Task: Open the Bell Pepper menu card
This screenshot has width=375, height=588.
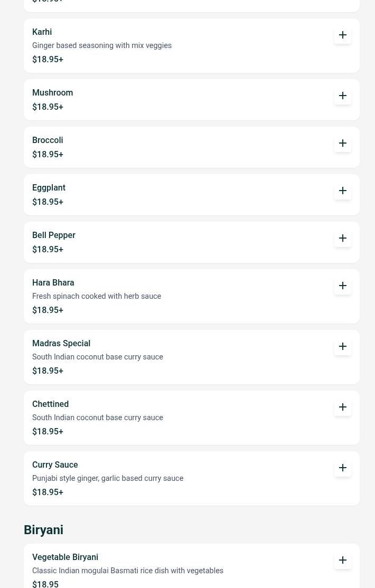Action: point(191,242)
